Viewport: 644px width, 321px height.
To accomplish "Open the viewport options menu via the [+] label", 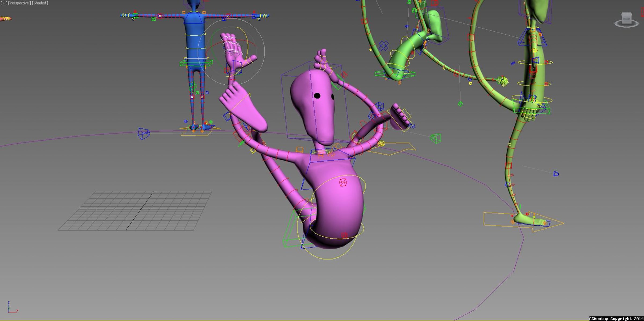I will (x=4, y=3).
